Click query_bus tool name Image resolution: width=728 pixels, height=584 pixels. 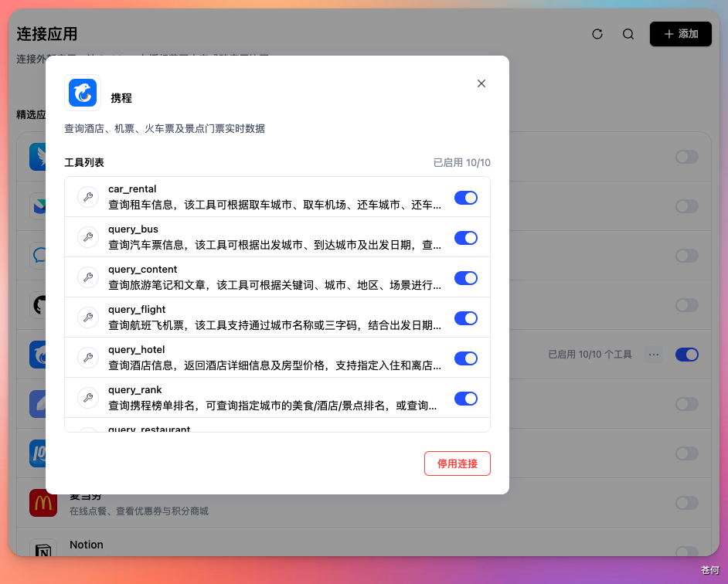pyautogui.click(x=133, y=229)
